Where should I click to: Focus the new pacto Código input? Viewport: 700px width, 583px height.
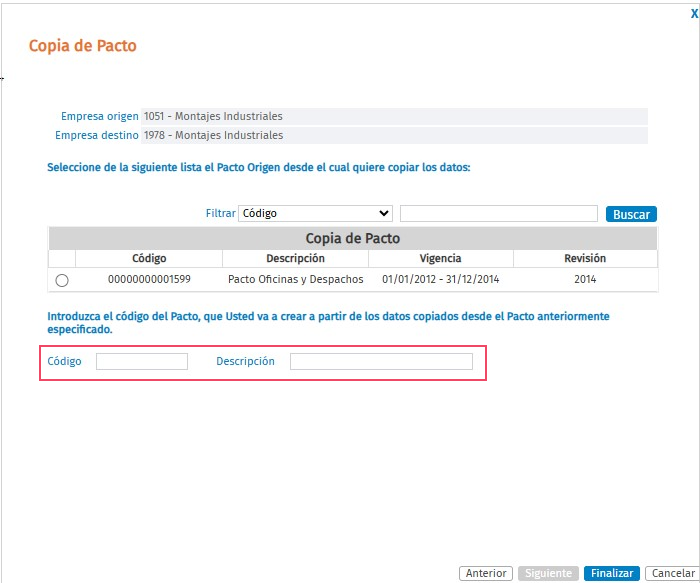click(142, 362)
